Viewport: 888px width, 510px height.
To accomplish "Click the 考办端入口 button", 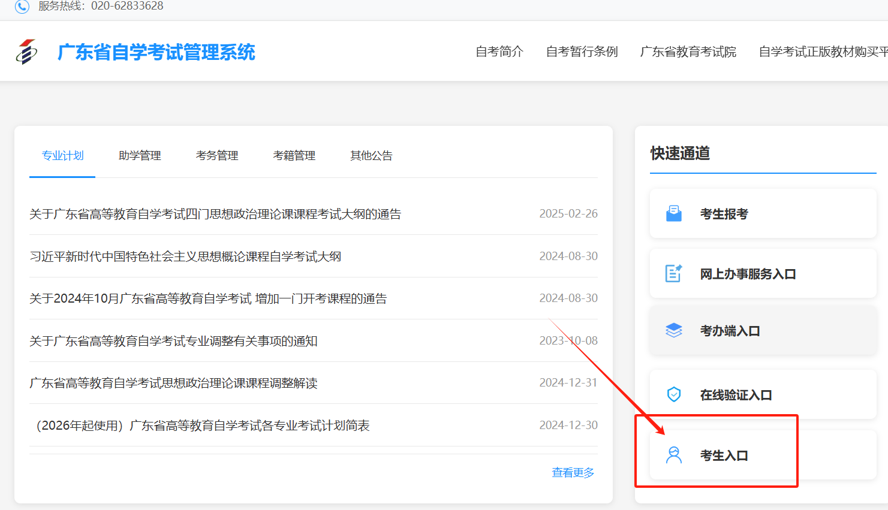I will 763,331.
